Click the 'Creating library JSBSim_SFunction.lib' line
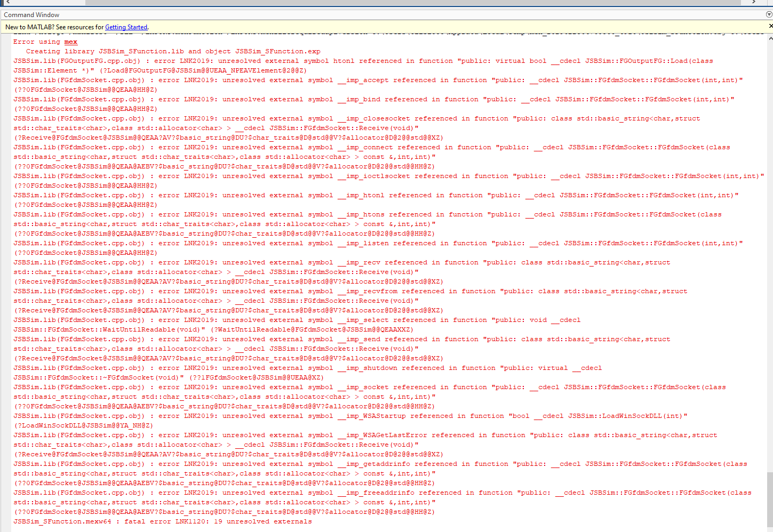 (x=173, y=51)
